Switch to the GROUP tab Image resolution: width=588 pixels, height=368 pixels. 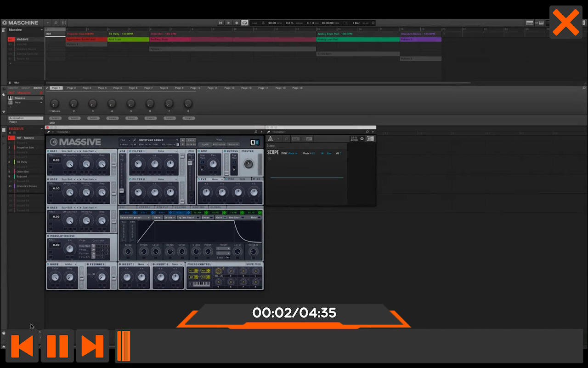[26, 88]
